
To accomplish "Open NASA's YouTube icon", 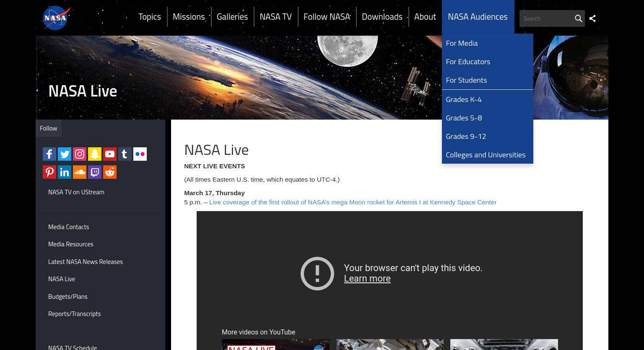I will point(110,154).
